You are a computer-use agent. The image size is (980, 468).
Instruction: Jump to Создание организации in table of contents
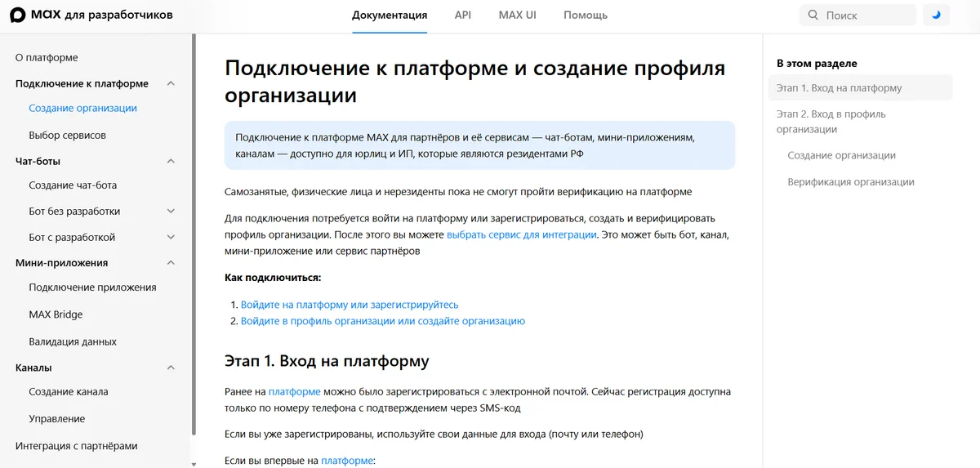(841, 155)
